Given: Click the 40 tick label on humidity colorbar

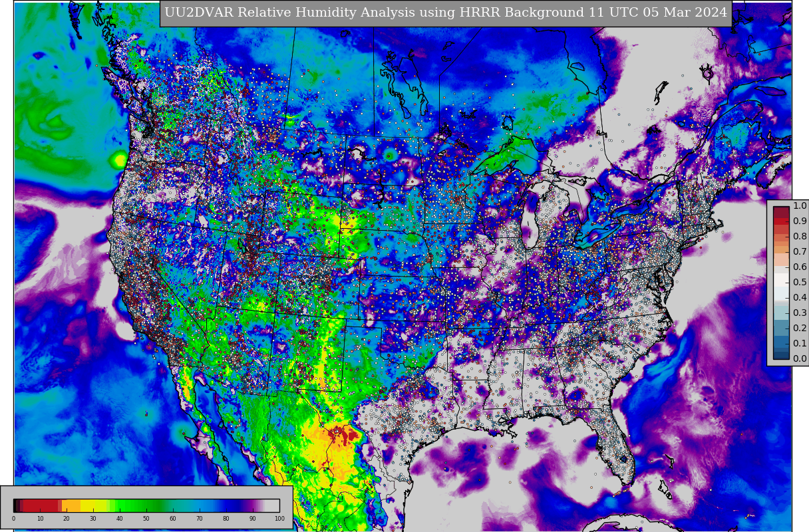Looking at the screenshot, I should [120, 519].
